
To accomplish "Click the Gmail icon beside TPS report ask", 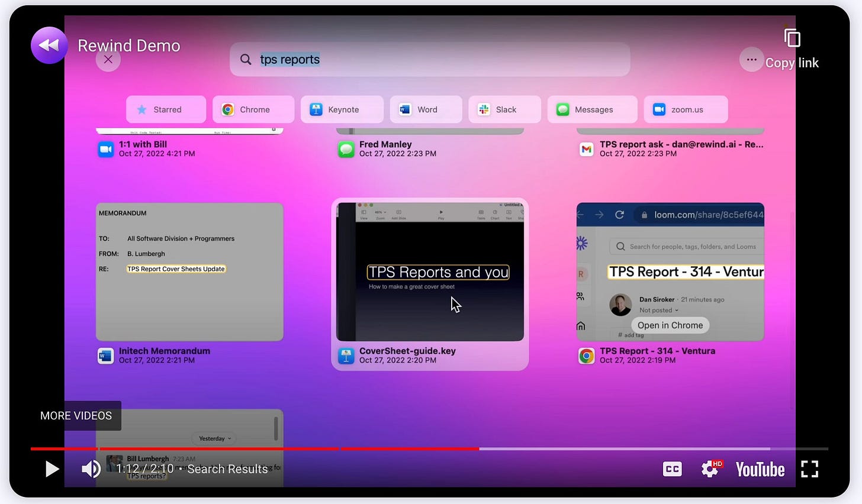I will tap(586, 149).
